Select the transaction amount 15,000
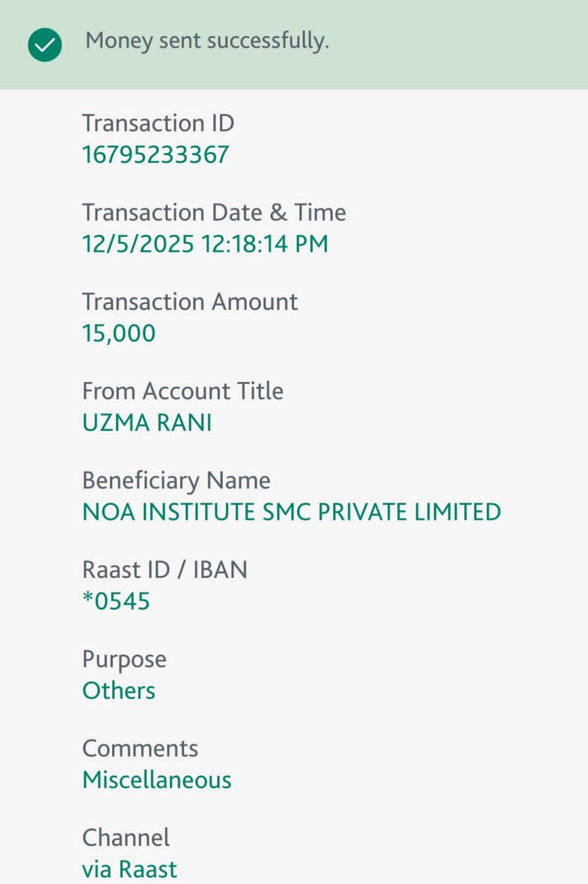588x884 pixels. tap(119, 333)
